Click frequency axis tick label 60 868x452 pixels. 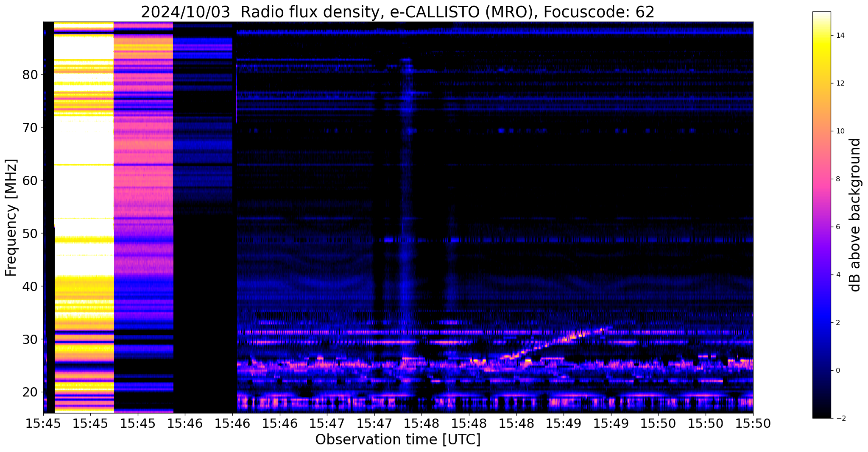click(x=30, y=180)
